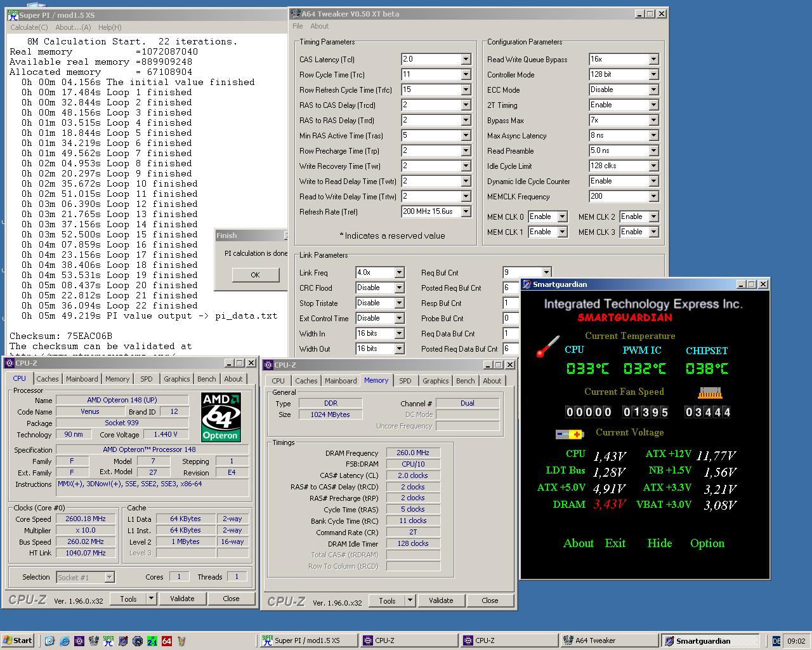
Task: Launch Super PI from quick launch bar
Action: point(108,641)
